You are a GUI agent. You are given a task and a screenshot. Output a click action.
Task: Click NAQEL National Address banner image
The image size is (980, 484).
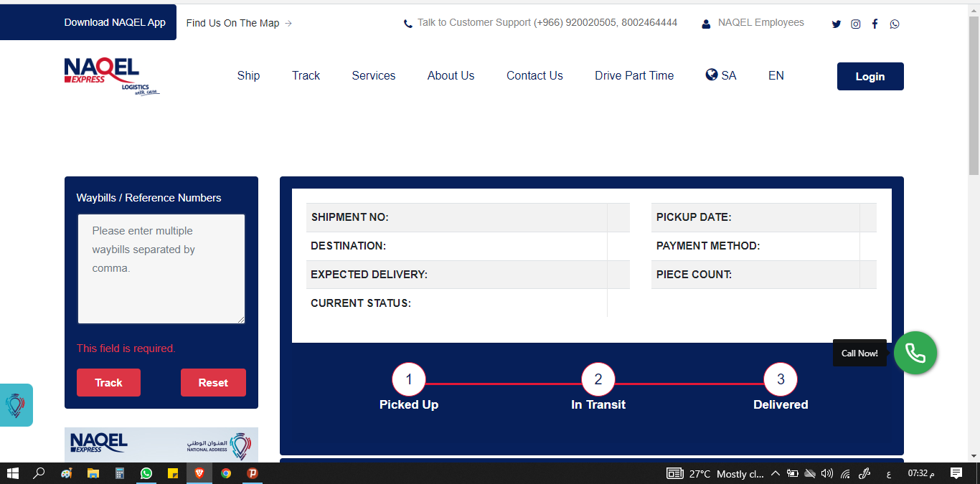[161, 445]
